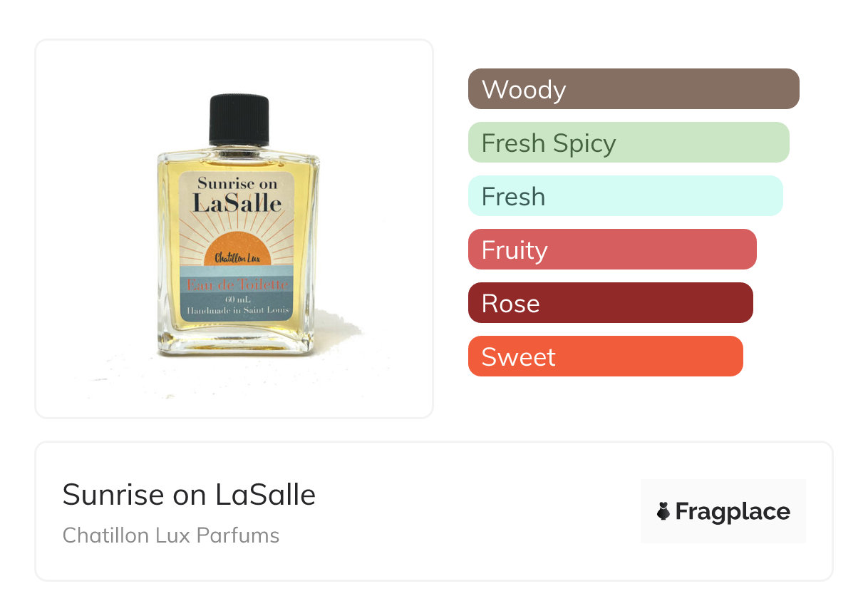This screenshot has width=868, height=616.
Task: Click the black cap of the perfume bottle
Action: 239,119
